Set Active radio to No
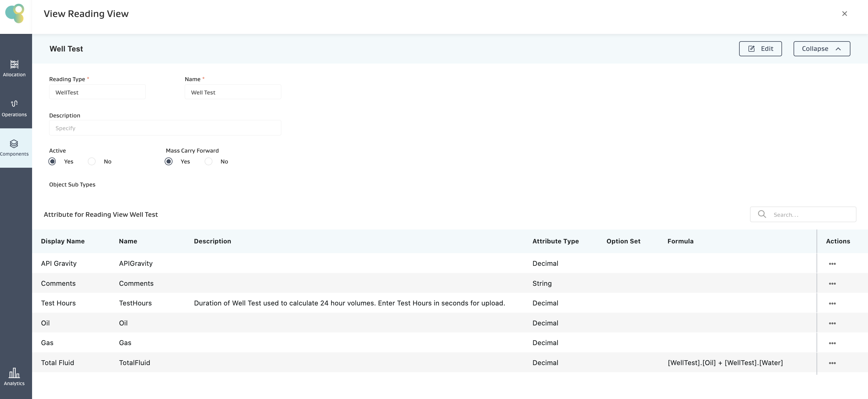The width and height of the screenshot is (868, 399). (x=92, y=161)
